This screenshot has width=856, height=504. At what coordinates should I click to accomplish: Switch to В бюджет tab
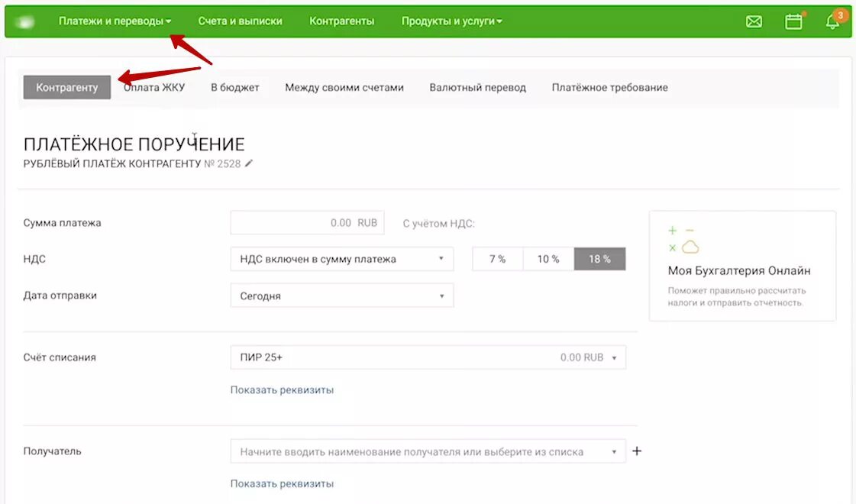(234, 87)
